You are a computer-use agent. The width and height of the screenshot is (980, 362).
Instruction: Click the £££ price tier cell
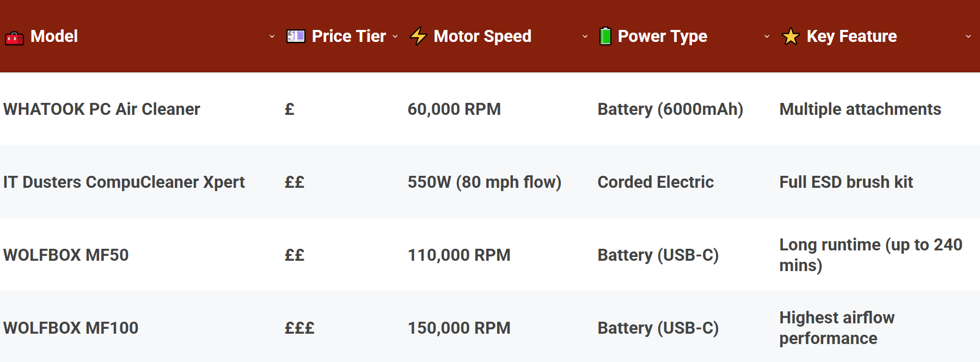coord(299,328)
